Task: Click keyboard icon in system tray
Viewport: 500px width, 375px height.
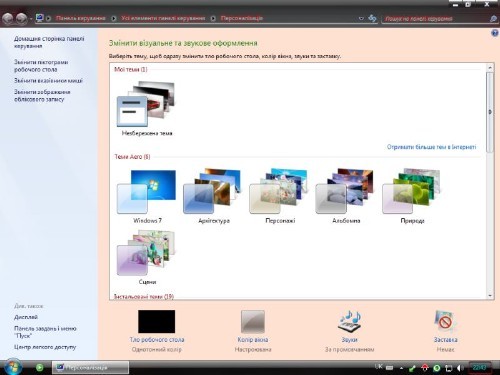Action: pyautogui.click(x=389, y=368)
